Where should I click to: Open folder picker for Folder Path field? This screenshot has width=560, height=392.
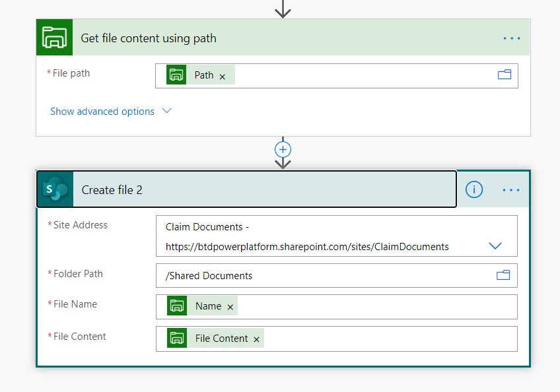(504, 275)
